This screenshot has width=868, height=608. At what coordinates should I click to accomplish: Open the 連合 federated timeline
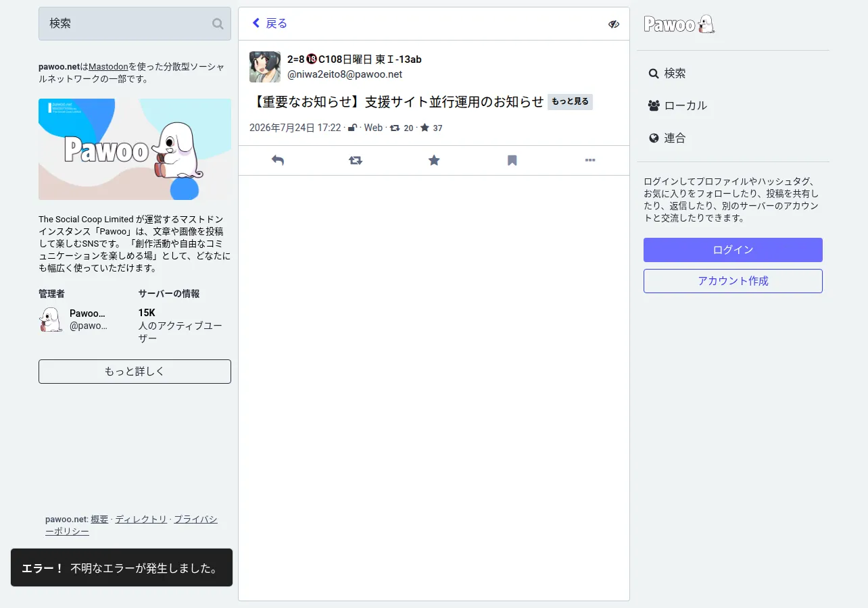[x=667, y=138]
